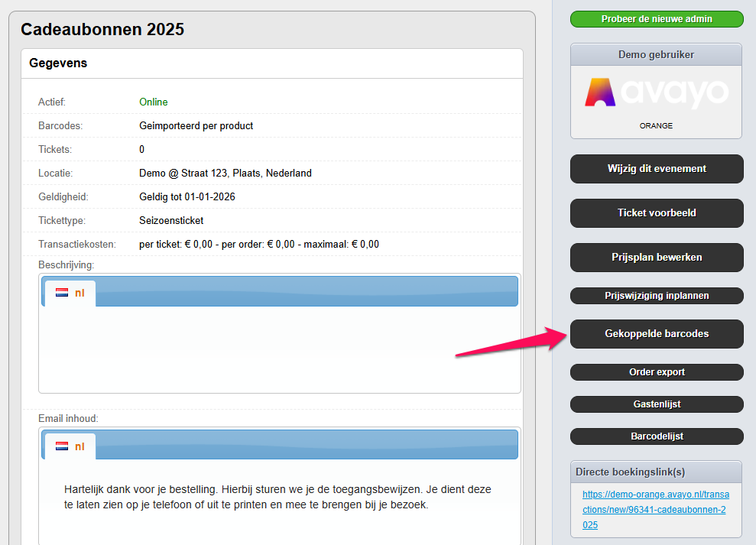The width and height of the screenshot is (756, 545).
Task: Click the 'Geimporteerd per product' value
Action: [x=196, y=125]
